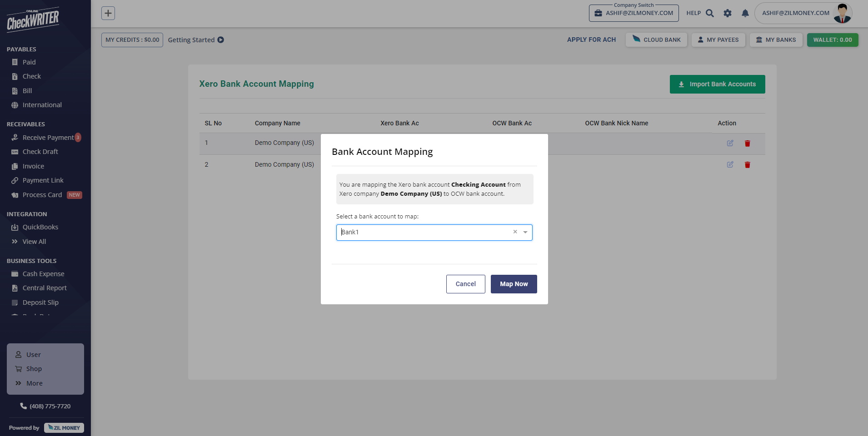Open Bill in sidebar
Screen dimensions: 868x436
(27, 91)
